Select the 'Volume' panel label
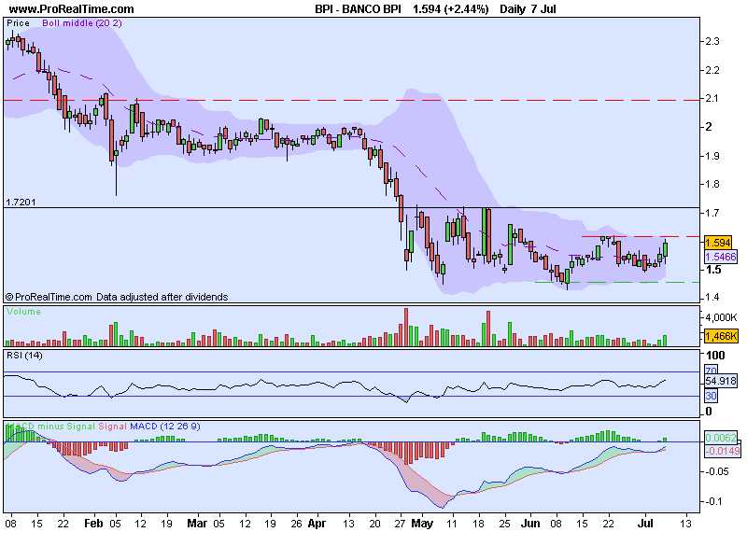Image resolution: width=747 pixels, height=560 pixels. tap(23, 312)
